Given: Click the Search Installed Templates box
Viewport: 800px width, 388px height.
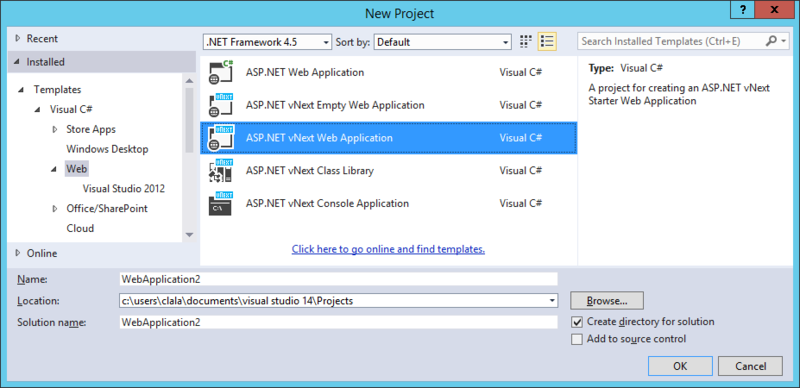Looking at the screenshot, I should click(671, 41).
